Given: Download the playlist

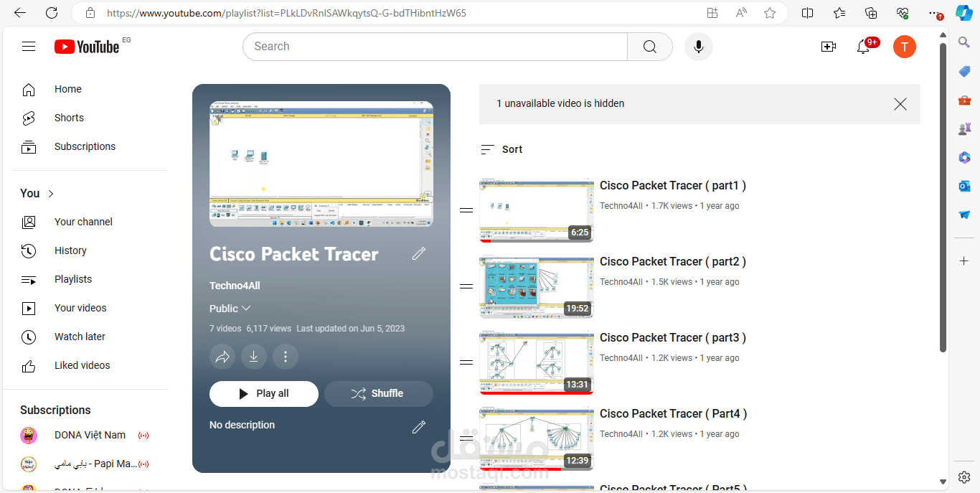Looking at the screenshot, I should [x=254, y=357].
